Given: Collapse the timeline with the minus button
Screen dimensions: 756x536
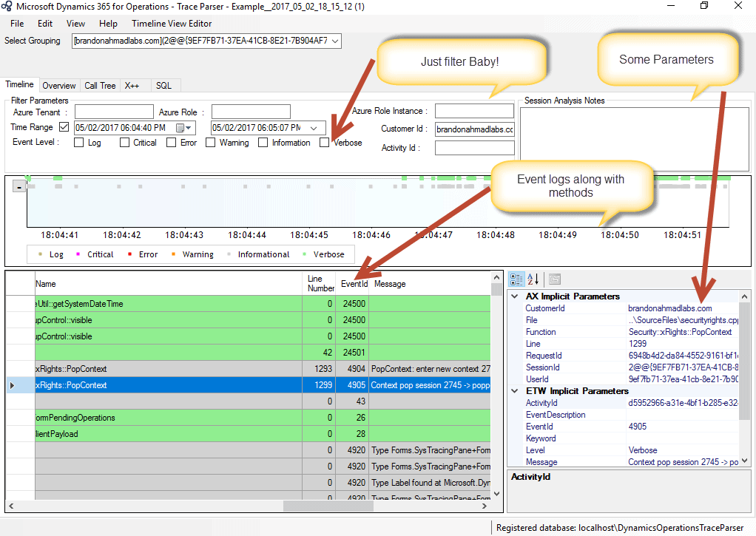Looking at the screenshot, I should pos(18,186).
